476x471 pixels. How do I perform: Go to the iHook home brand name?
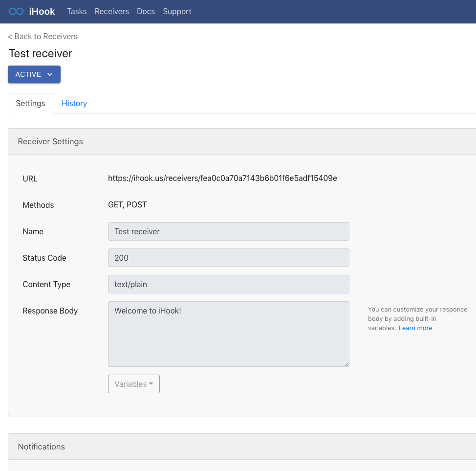point(42,12)
